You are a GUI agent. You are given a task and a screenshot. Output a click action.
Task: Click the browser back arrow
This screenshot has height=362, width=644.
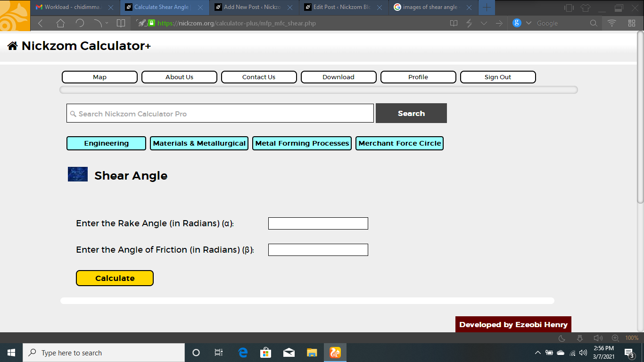tap(41, 23)
